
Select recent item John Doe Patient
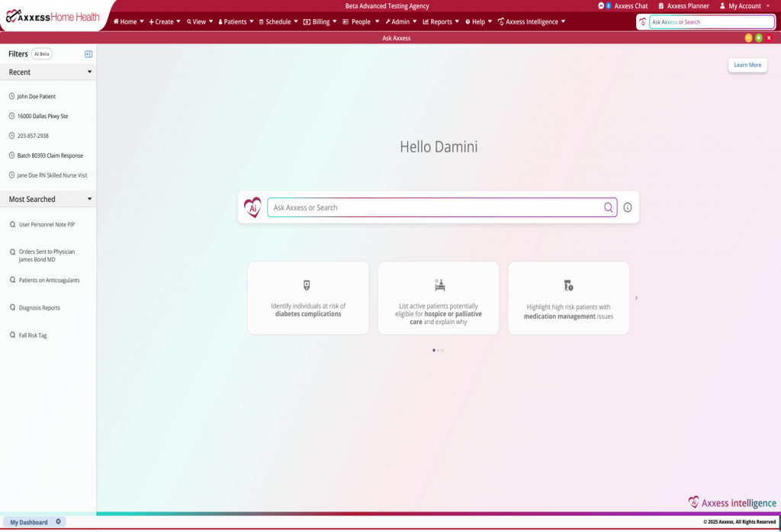pyautogui.click(x=37, y=97)
